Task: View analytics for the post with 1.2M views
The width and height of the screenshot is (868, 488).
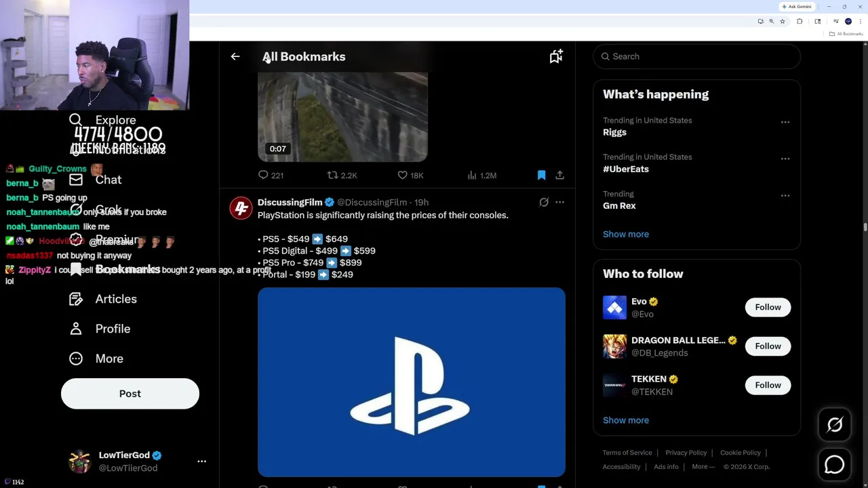Action: pyautogui.click(x=481, y=175)
